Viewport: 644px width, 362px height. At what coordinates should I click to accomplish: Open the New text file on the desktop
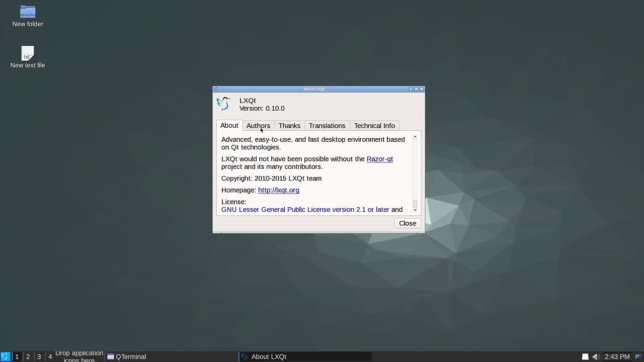coord(27,54)
